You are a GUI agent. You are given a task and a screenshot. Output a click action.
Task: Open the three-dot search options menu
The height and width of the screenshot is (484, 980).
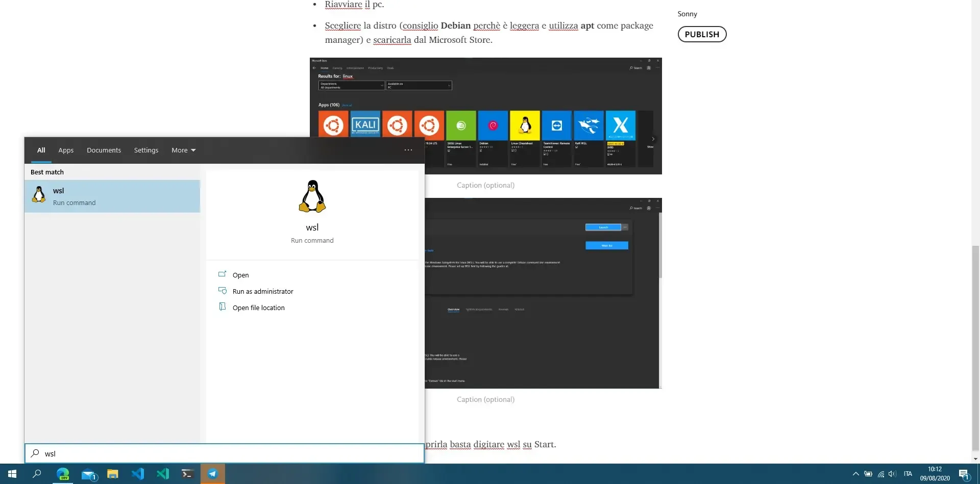click(x=408, y=150)
